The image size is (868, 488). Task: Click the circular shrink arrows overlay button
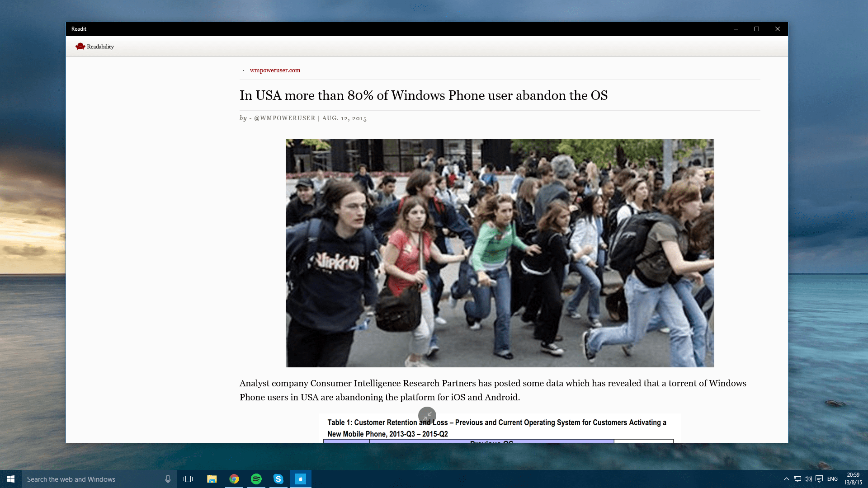click(427, 415)
